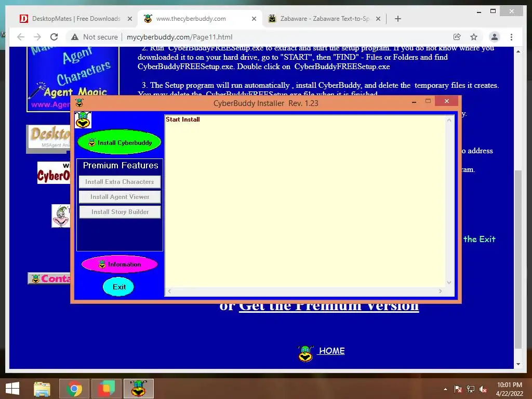Click the Contact button on webpage
The image size is (532, 399).
click(49, 278)
